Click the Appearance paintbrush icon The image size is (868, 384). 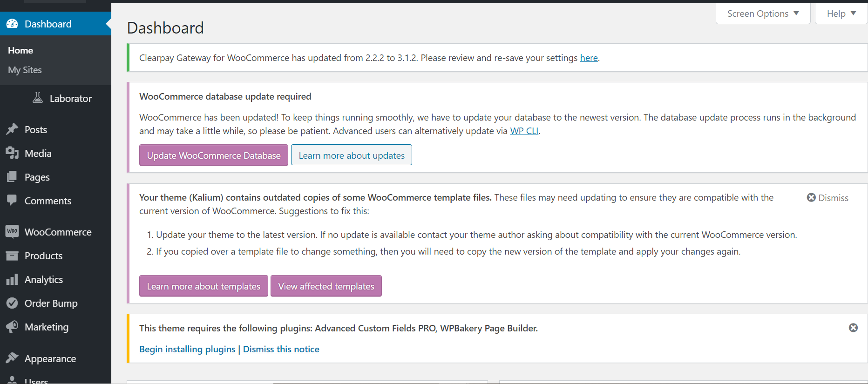coord(12,358)
